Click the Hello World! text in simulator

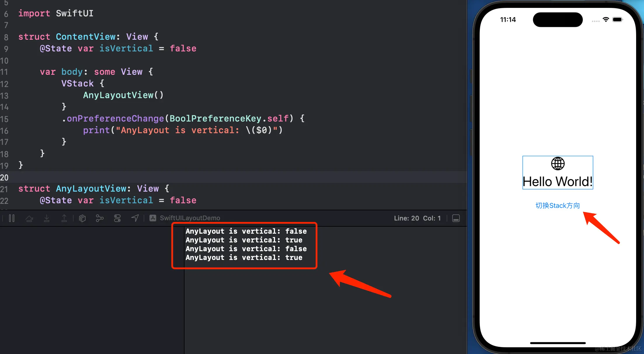point(558,182)
